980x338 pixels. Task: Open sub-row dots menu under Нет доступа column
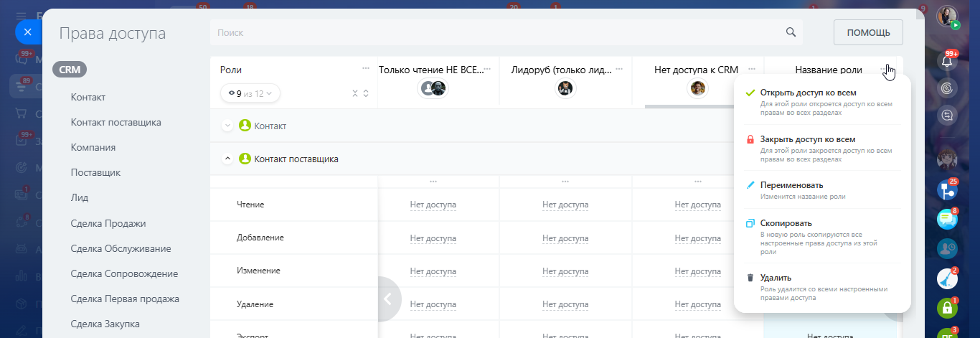697,182
